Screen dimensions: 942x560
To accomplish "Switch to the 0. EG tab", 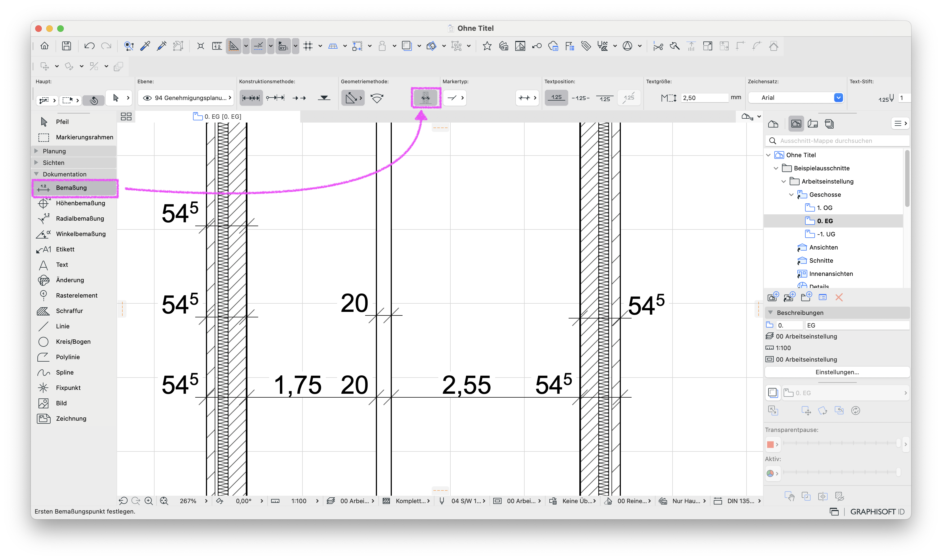I will [217, 117].
